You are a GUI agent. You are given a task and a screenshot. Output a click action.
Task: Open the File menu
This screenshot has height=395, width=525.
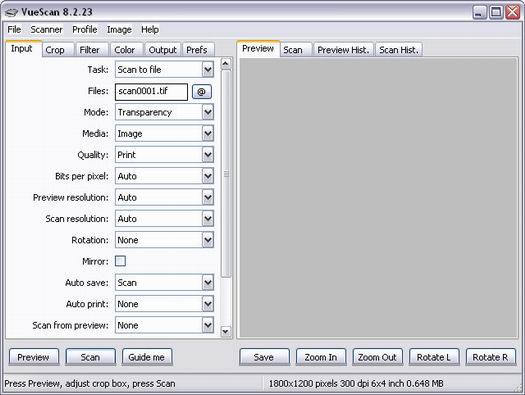tap(14, 29)
